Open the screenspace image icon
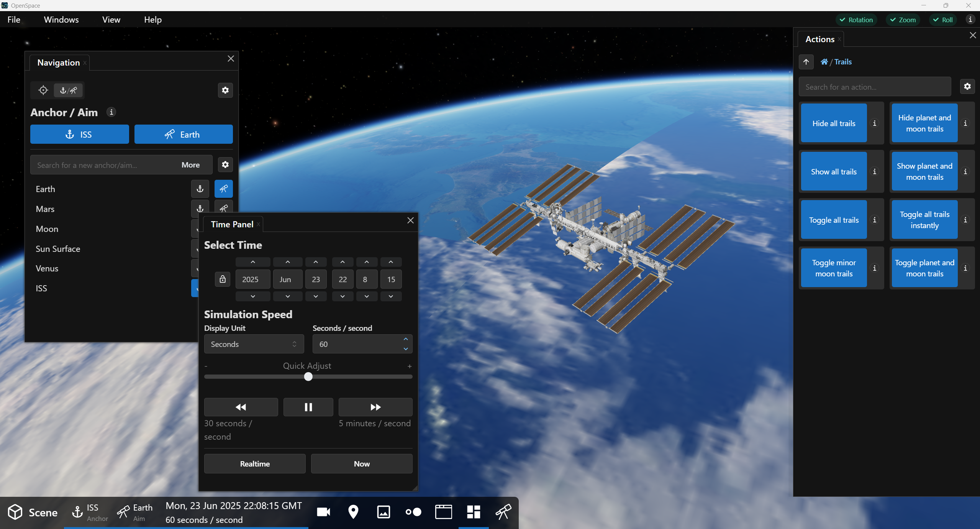 383,512
